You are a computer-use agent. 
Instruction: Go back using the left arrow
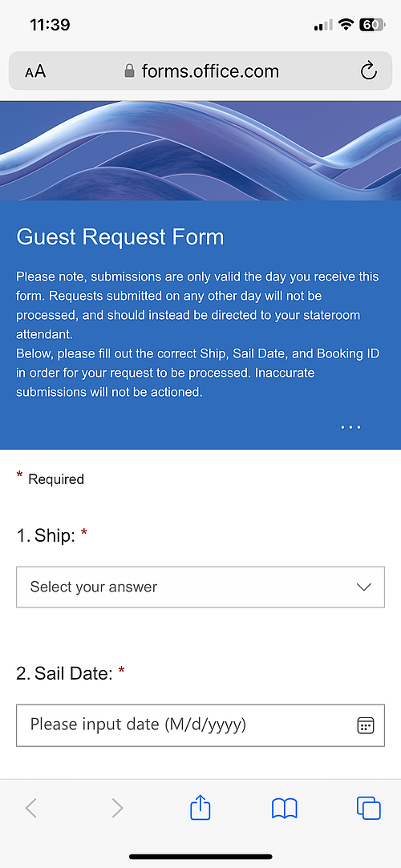tap(31, 808)
